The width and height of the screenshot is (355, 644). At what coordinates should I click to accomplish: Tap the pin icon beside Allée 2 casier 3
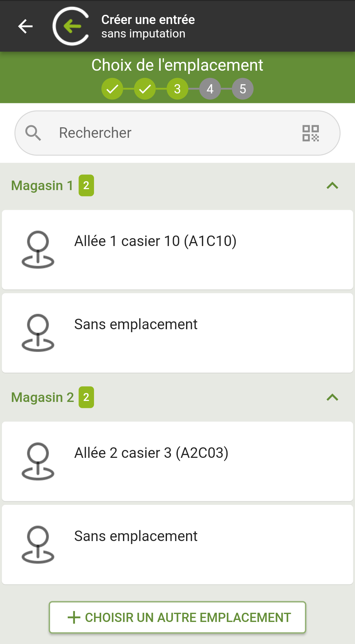tap(38, 461)
